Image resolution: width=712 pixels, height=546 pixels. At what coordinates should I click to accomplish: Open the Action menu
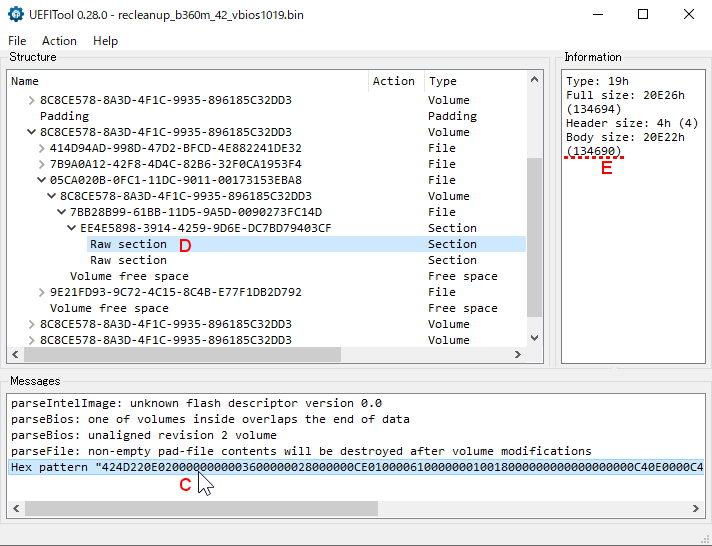click(x=59, y=41)
